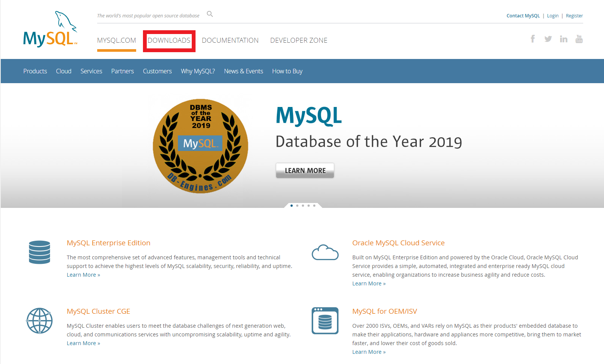Click the cloud icon for Oracle Cloud Service
The height and width of the screenshot is (364, 604).
tap(325, 252)
